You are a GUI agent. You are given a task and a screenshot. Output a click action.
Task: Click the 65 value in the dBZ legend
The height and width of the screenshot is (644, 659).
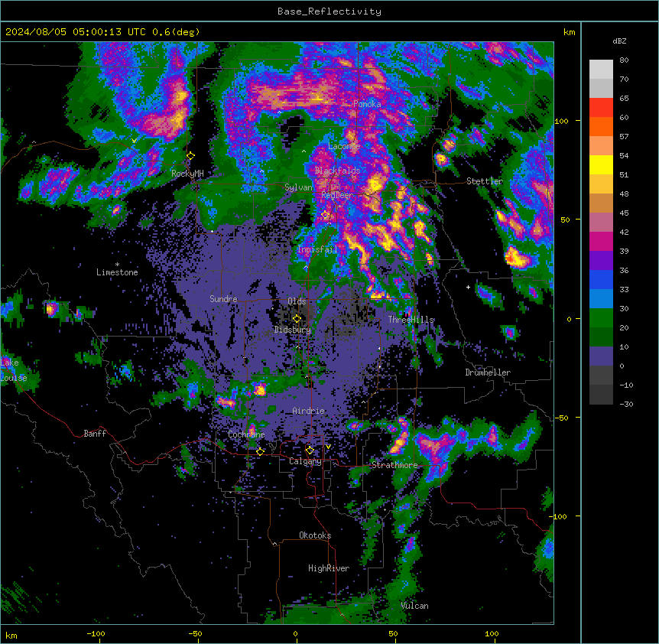click(x=624, y=99)
